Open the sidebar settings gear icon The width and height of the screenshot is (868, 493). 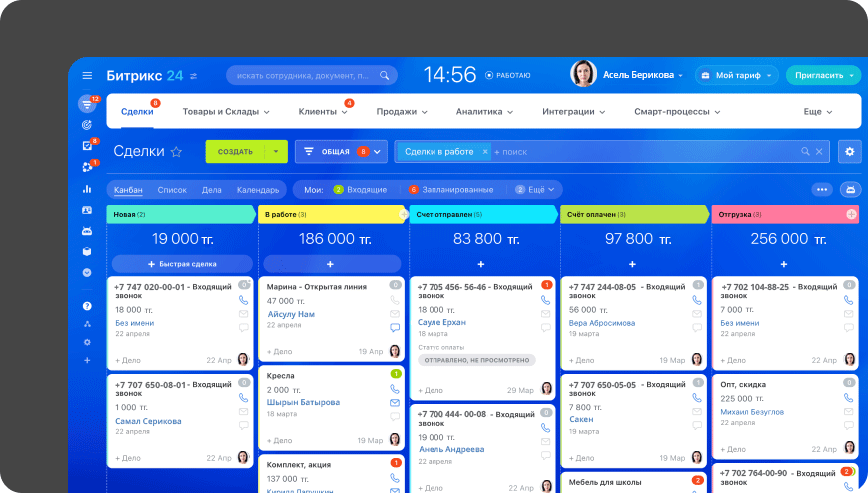point(87,342)
